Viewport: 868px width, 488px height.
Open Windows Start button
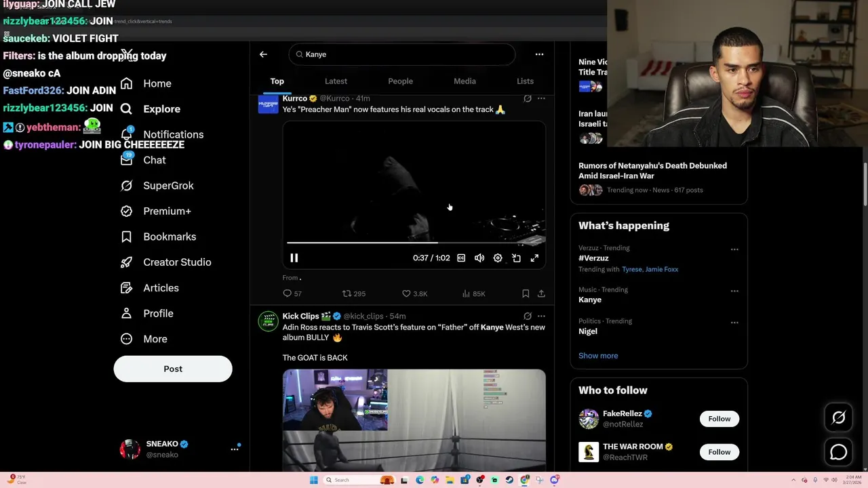(x=313, y=480)
